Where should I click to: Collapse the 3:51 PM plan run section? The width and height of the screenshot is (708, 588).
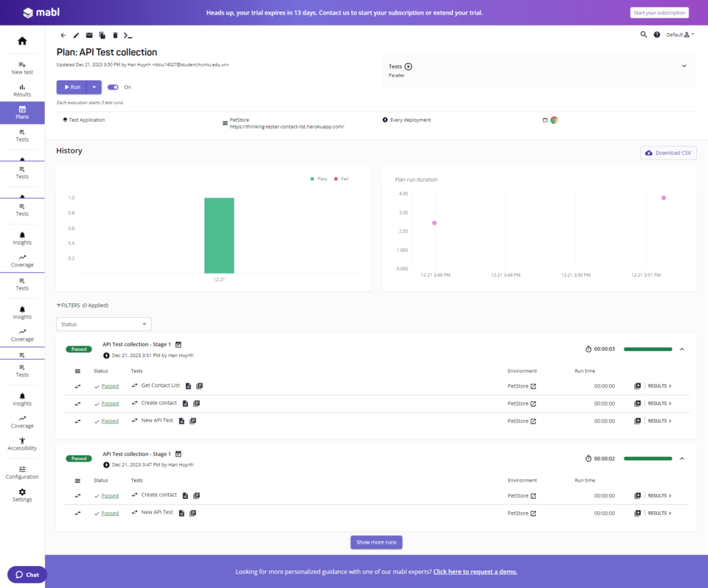point(682,349)
